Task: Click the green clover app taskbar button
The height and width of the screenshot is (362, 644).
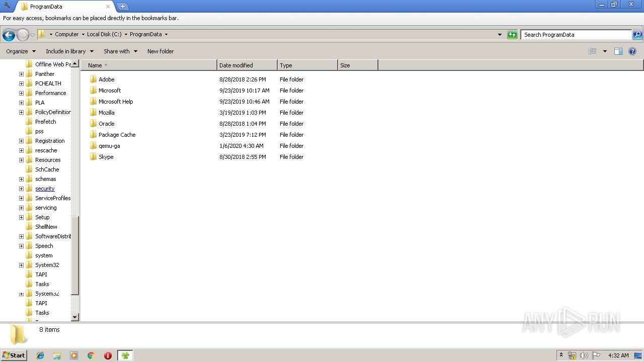Action: (125, 355)
